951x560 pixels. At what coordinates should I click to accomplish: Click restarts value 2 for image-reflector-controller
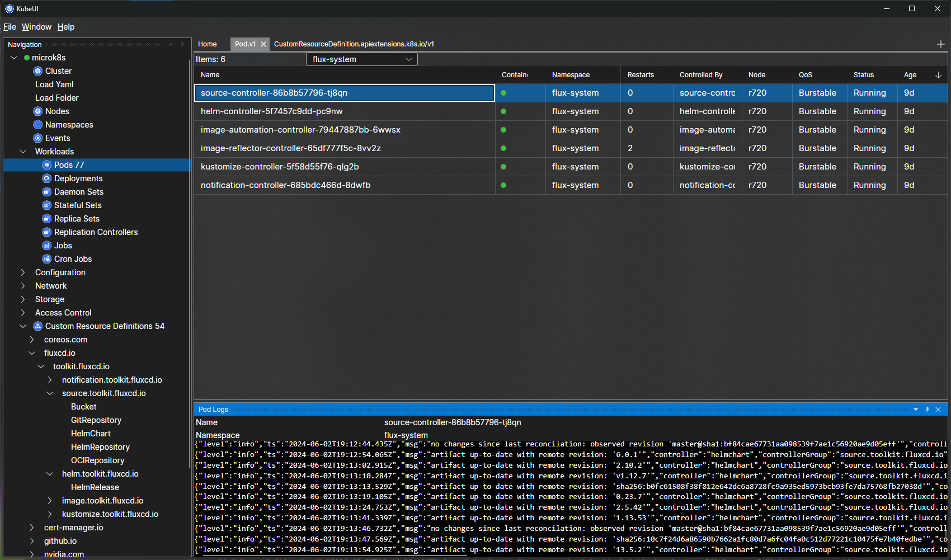(x=630, y=148)
